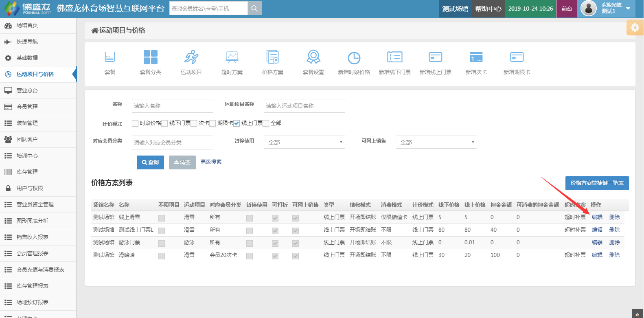The width and height of the screenshot is (644, 318).
Task: Open the 可网上销售 dropdown
Action: (436, 142)
